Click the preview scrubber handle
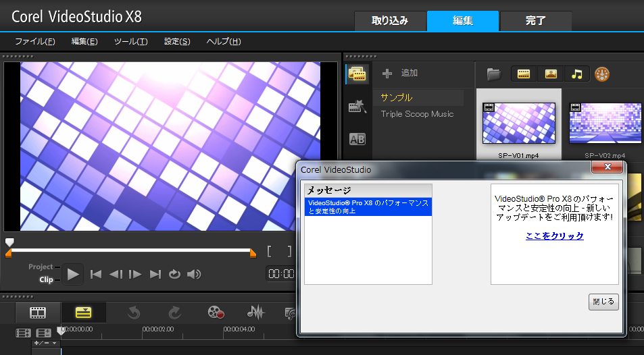 point(9,242)
